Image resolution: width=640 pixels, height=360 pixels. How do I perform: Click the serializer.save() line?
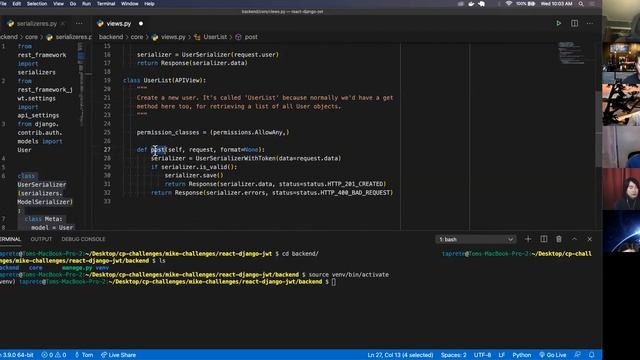click(x=194, y=176)
